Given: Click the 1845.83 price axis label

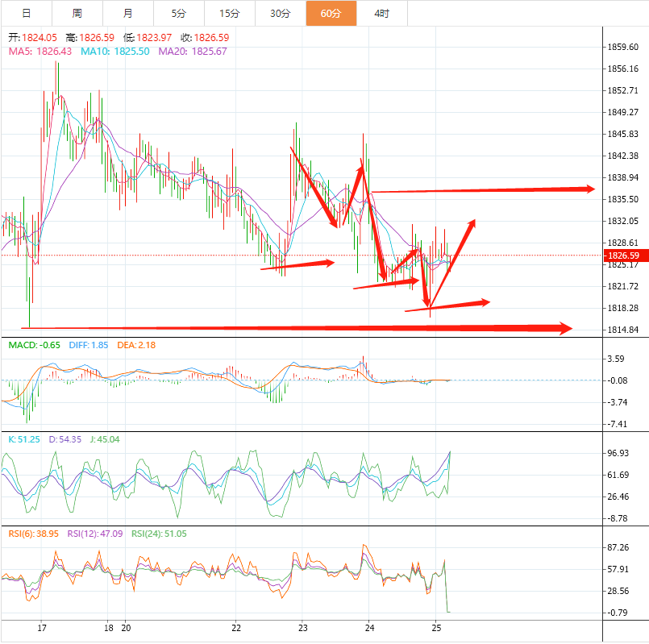Looking at the screenshot, I should point(623,134).
